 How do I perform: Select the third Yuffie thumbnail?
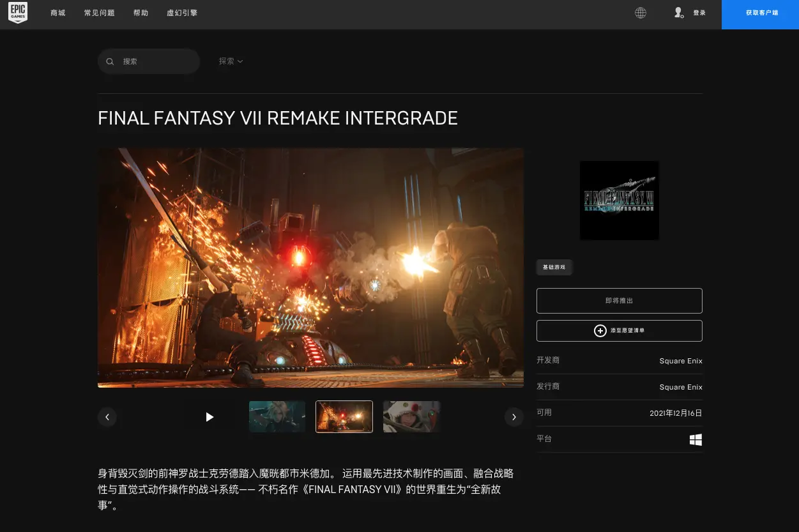411,416
